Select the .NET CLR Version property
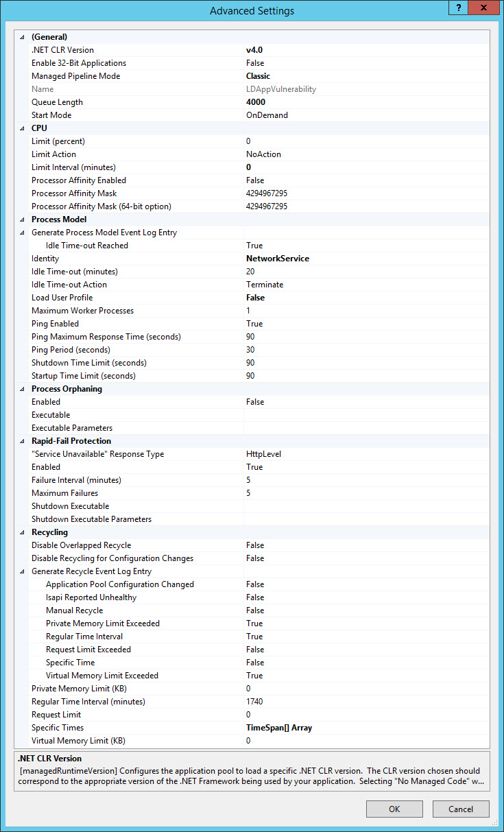 point(62,50)
